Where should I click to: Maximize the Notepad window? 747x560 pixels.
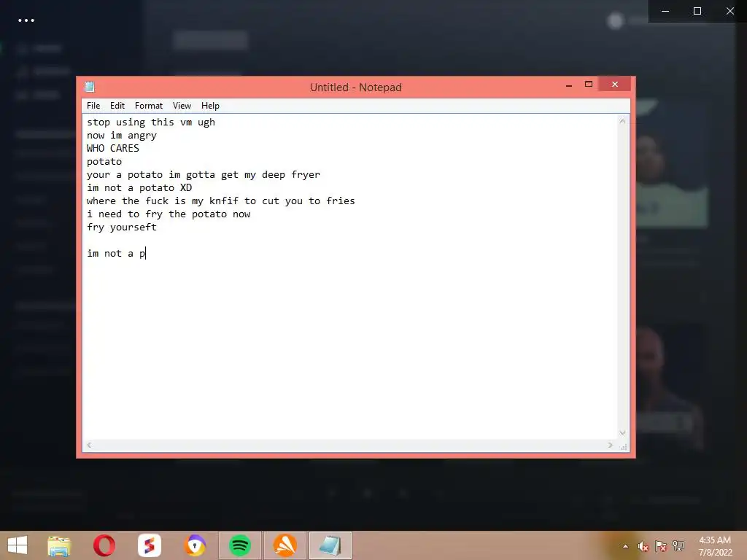point(589,85)
